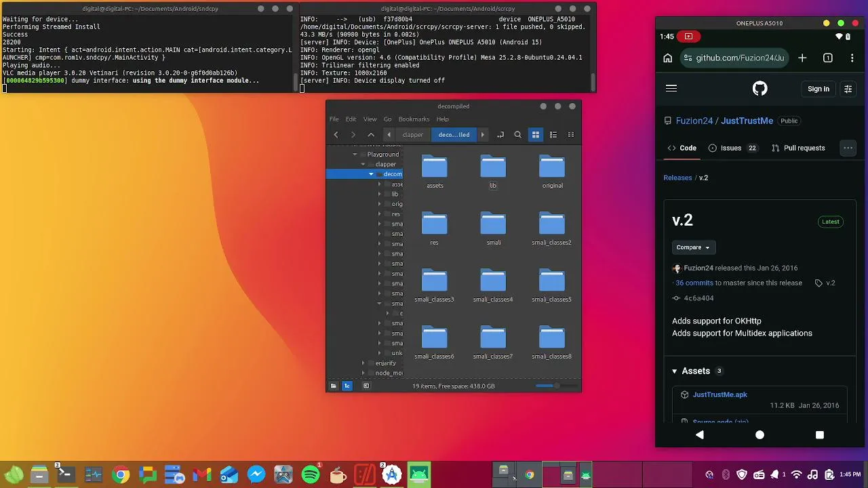Image resolution: width=868 pixels, height=488 pixels.
Task: Open the Compare dropdown
Action: pos(692,247)
